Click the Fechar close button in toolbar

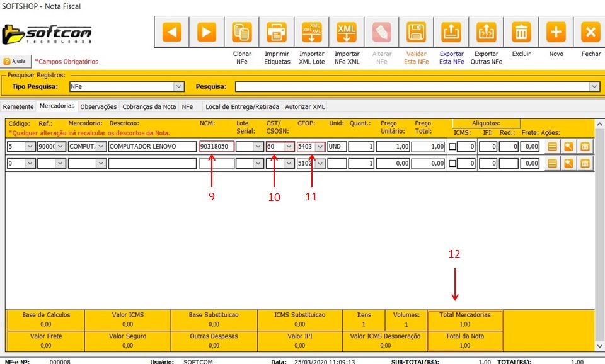(591, 31)
